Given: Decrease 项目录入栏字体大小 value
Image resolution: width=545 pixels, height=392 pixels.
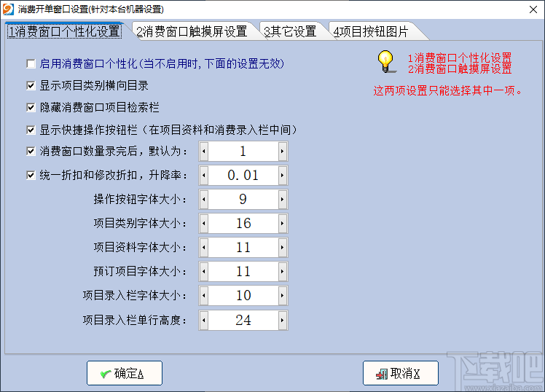Looking at the screenshot, I should click(x=204, y=295).
